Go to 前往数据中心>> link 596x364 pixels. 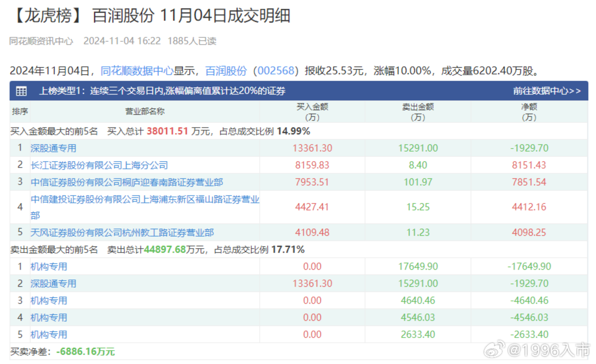pyautogui.click(x=547, y=91)
